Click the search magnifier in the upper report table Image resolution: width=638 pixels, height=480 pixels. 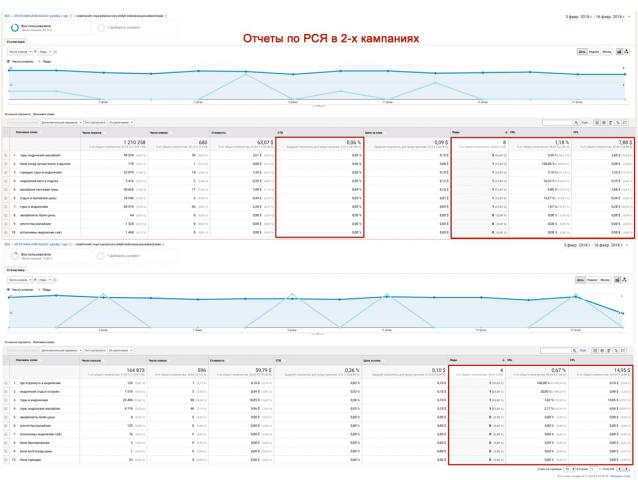pos(576,122)
